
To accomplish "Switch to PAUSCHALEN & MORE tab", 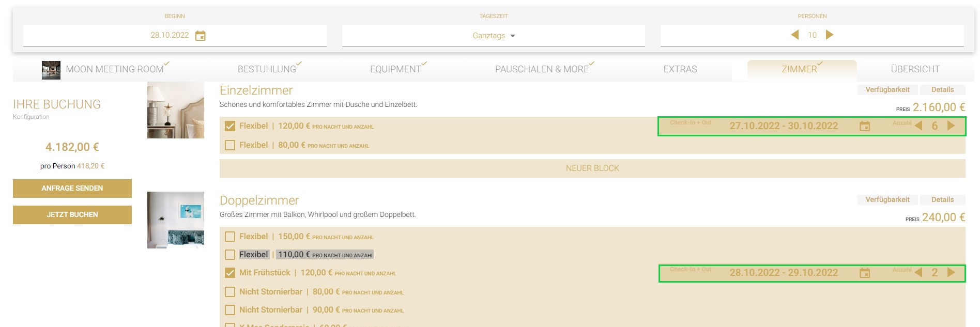I will [x=542, y=69].
